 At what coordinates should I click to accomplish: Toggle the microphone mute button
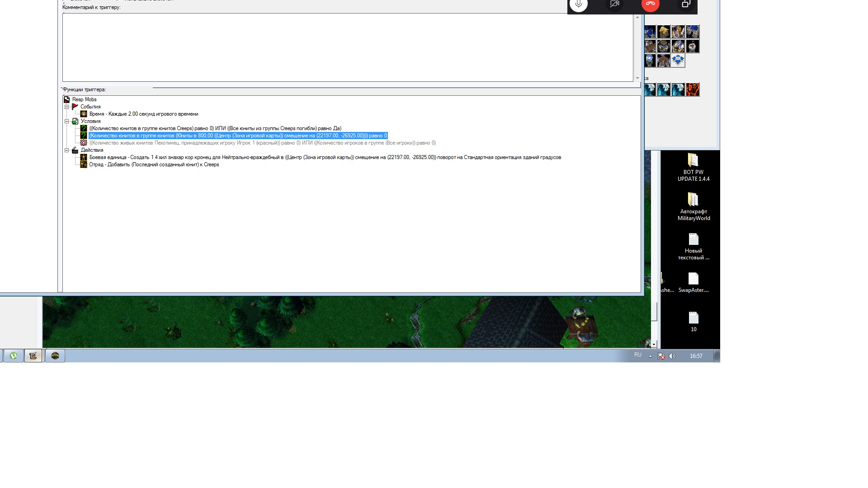click(578, 5)
